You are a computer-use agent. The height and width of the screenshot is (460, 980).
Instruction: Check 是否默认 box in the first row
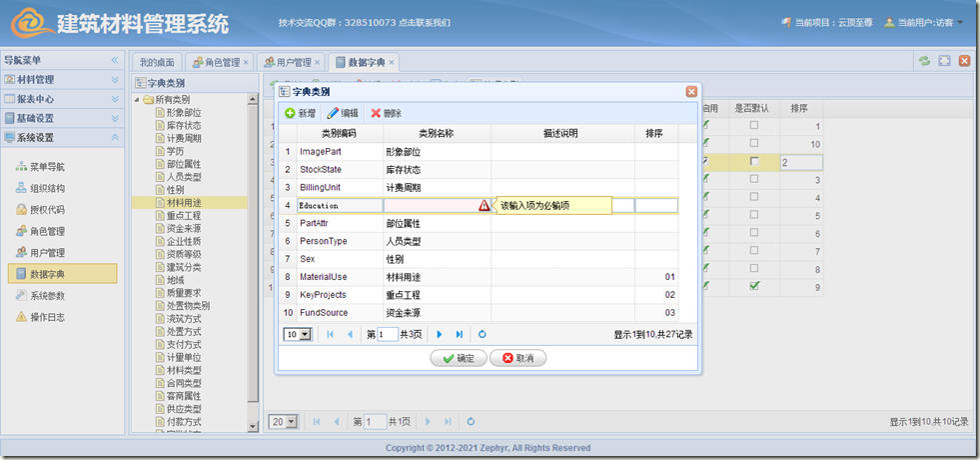coord(754,126)
